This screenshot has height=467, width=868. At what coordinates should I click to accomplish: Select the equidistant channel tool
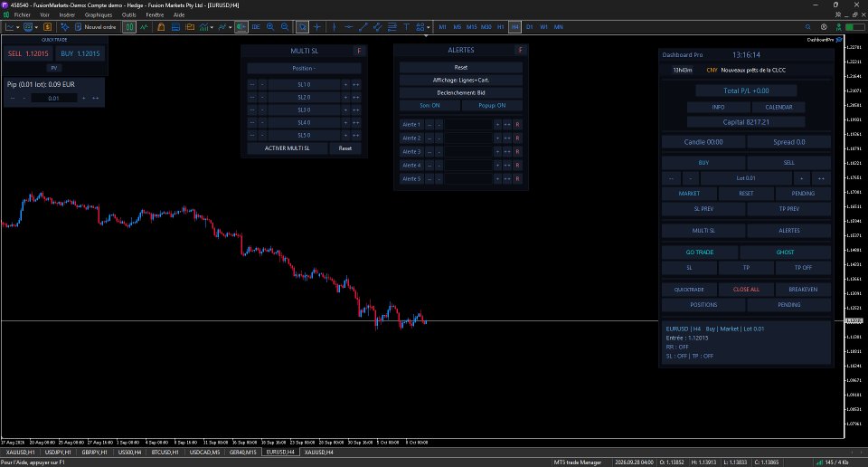click(378, 26)
